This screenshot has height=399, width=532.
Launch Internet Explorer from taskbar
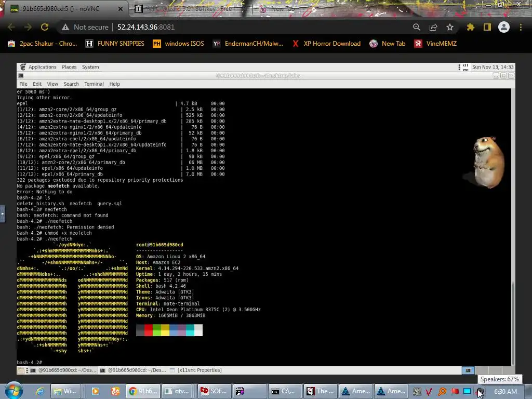(x=40, y=391)
